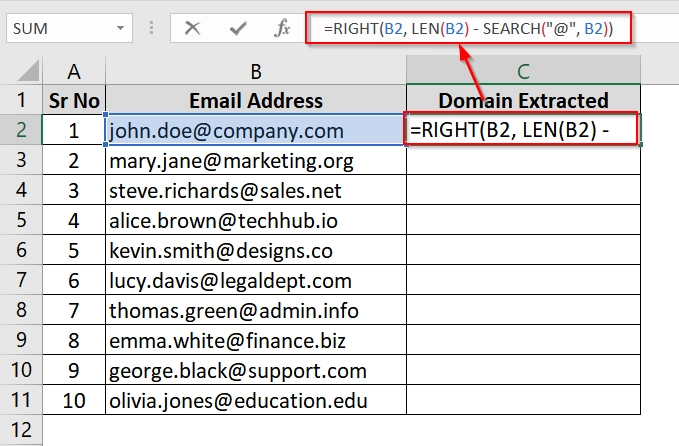Click cell with mary.jane@marketing.org

[x=256, y=160]
